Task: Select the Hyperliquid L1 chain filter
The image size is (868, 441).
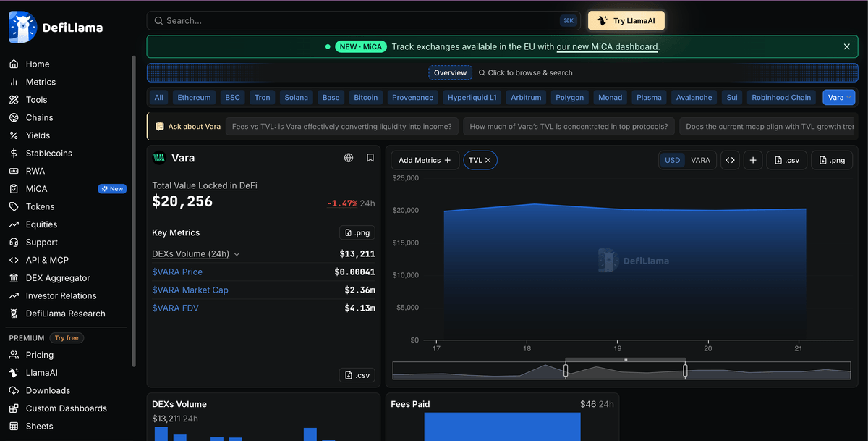Action: pyautogui.click(x=472, y=97)
